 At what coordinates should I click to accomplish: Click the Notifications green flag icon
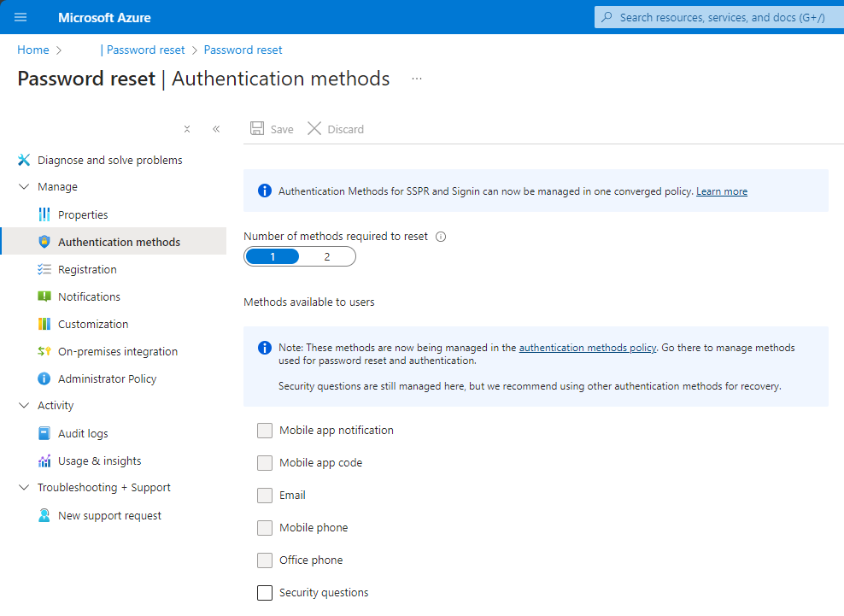[44, 296]
